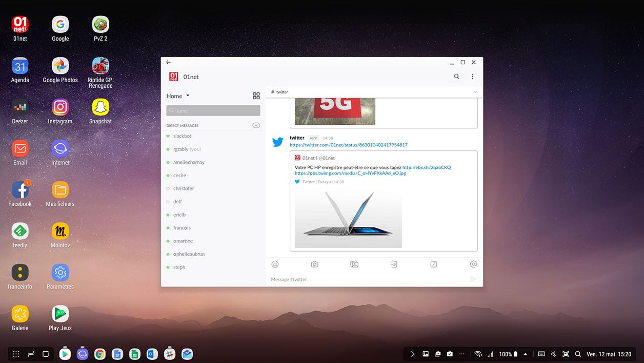This screenshot has height=363, width=644.
Task: Click the @ mention icon in message toolbar
Action: click(x=473, y=264)
